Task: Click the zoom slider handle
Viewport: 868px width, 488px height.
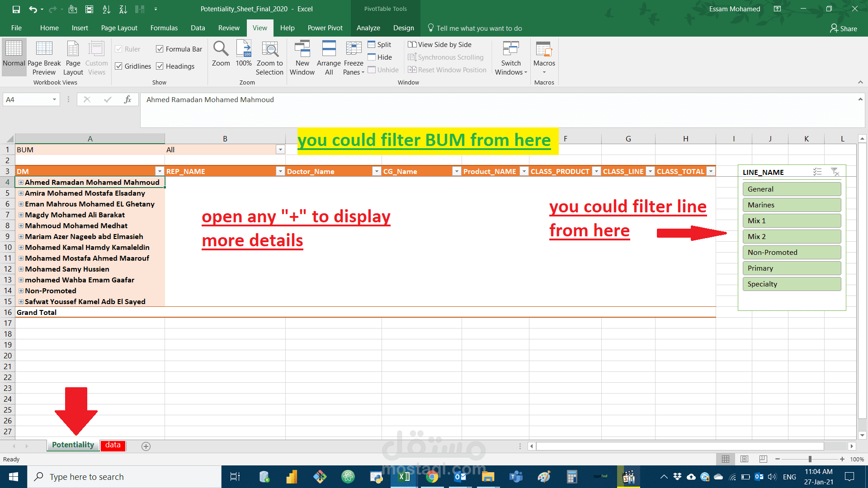Action: coord(810,459)
